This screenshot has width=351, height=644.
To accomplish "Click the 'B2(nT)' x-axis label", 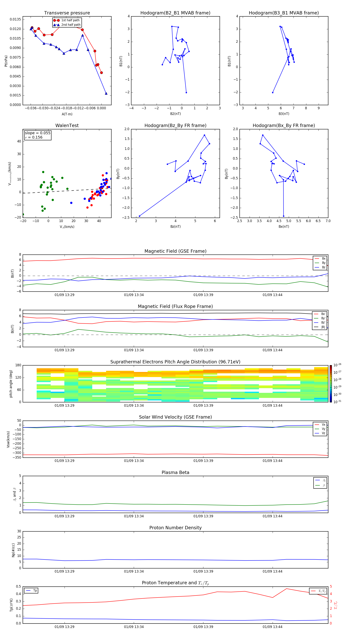I will click(175, 114).
